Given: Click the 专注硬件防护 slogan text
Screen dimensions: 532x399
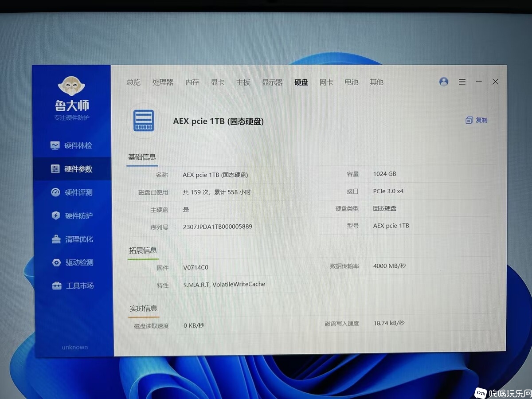Looking at the screenshot, I should pos(72,117).
